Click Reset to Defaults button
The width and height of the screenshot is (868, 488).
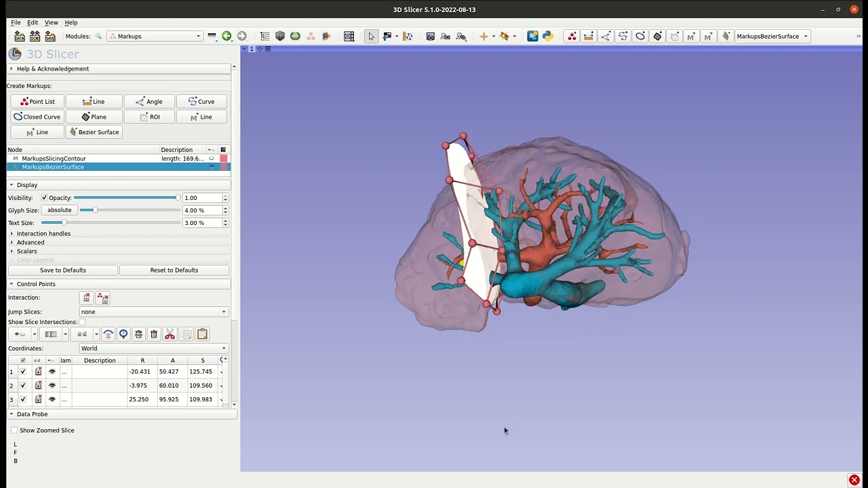point(174,270)
